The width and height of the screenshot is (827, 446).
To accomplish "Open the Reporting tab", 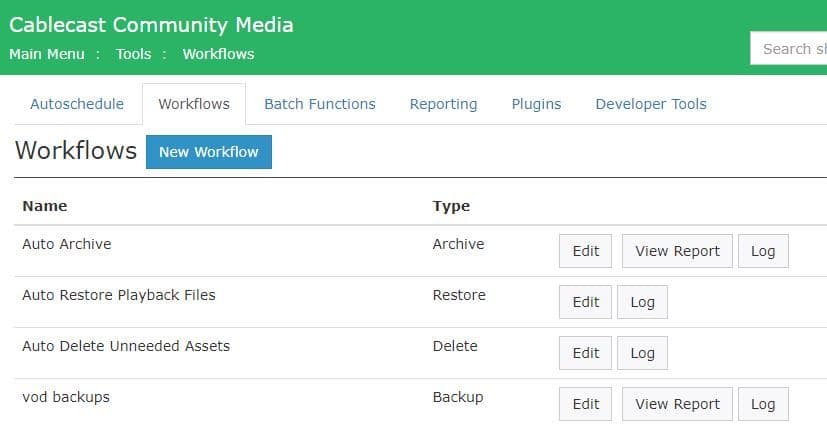I will coord(443,104).
